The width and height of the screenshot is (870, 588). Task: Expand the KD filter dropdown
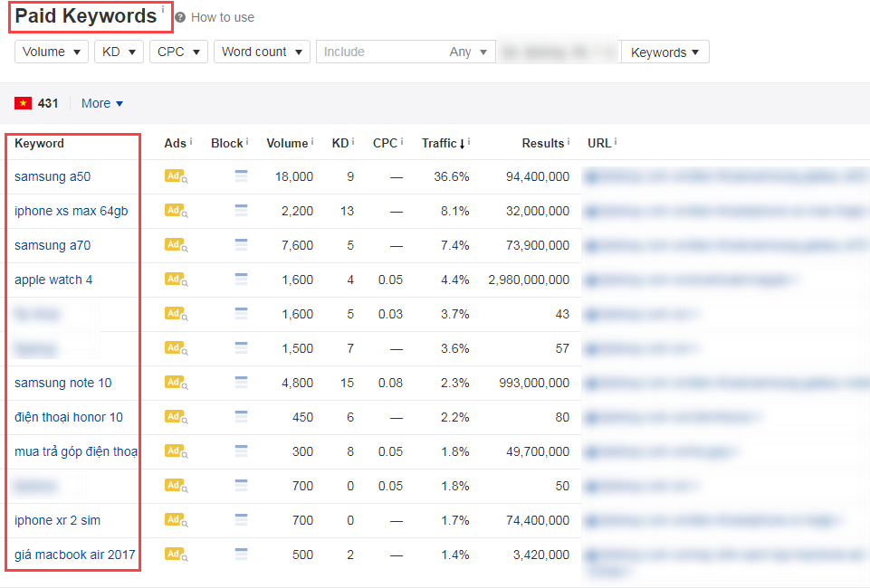click(x=119, y=52)
